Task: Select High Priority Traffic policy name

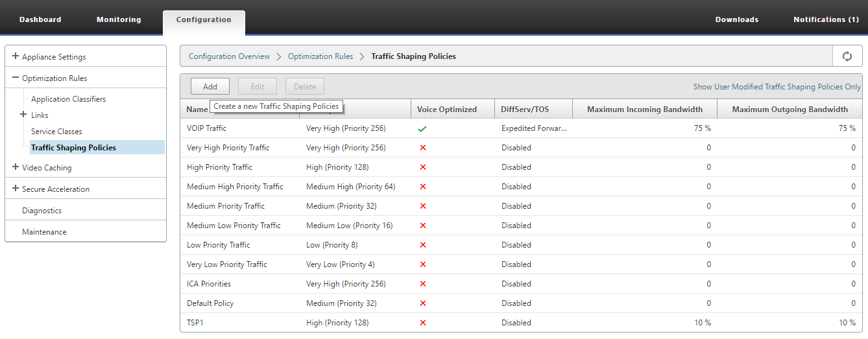Action: (219, 167)
